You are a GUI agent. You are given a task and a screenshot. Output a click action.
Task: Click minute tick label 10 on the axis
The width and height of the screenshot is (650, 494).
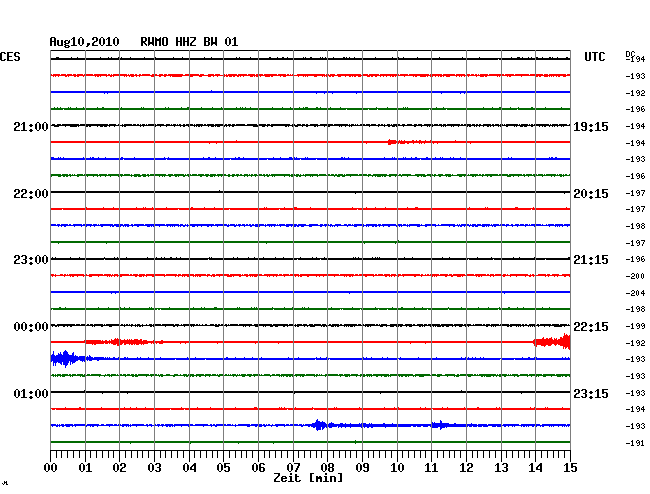coord(397,468)
